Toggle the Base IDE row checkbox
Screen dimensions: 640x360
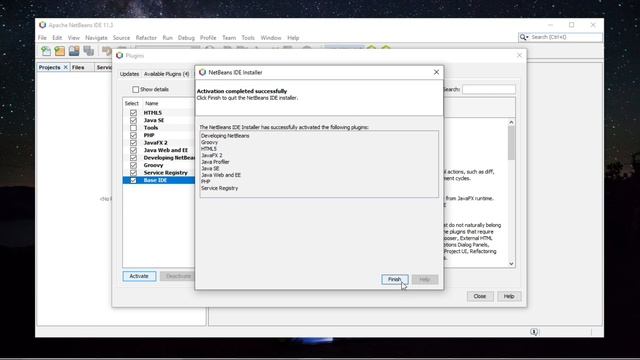tap(133, 180)
